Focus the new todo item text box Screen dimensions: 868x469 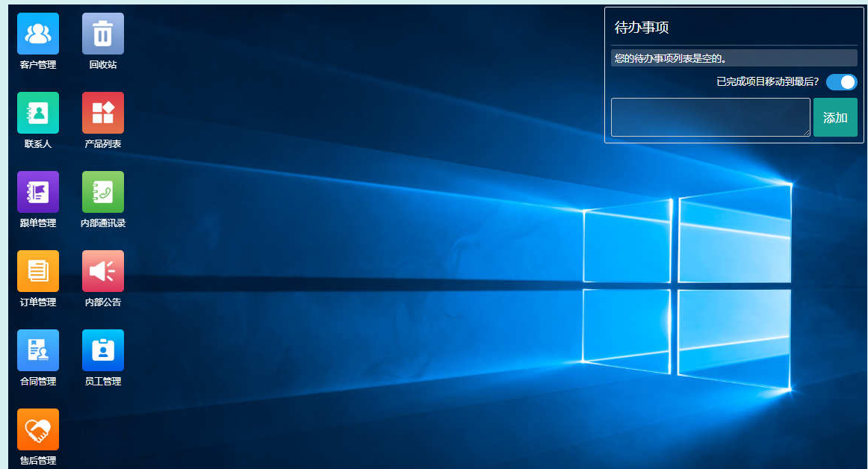[710, 117]
